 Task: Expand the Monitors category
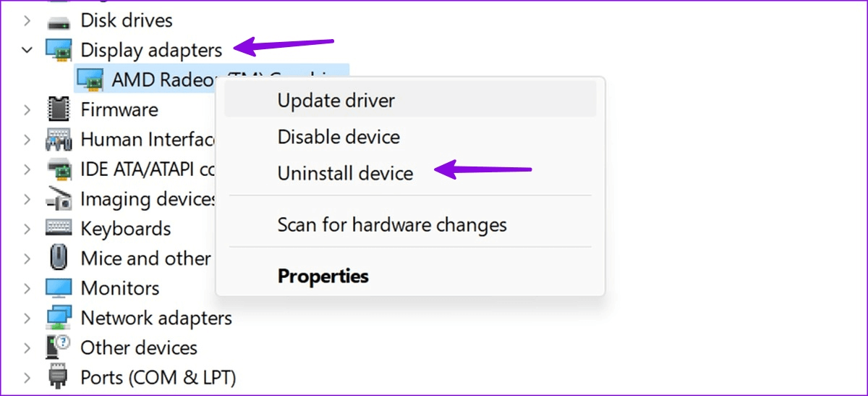27,288
